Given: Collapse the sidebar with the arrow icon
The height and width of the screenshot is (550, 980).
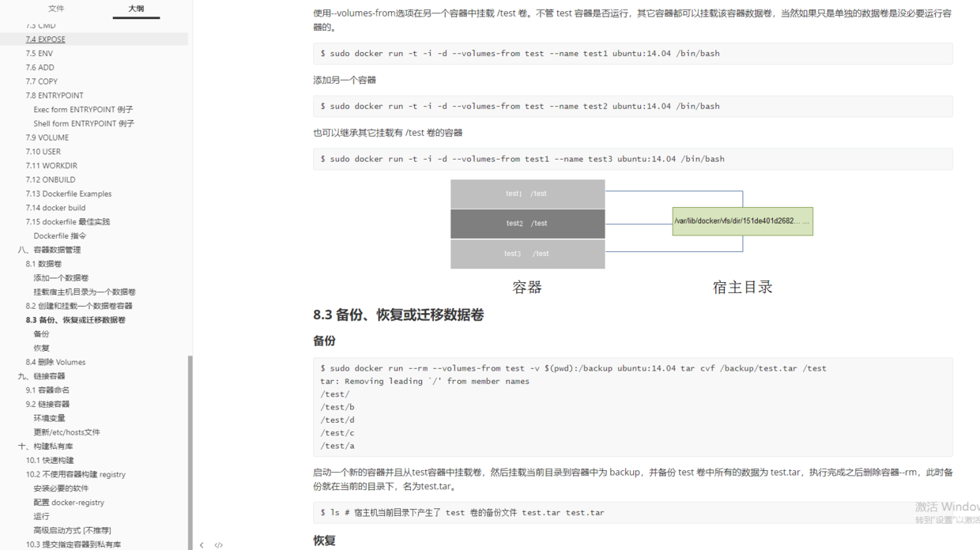Looking at the screenshot, I should 202,544.
